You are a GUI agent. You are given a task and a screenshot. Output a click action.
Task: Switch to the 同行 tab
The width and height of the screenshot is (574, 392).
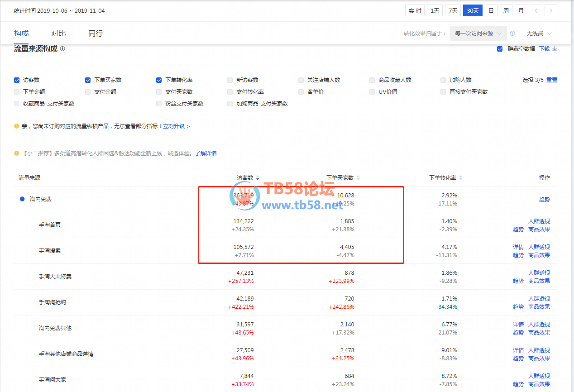click(96, 33)
